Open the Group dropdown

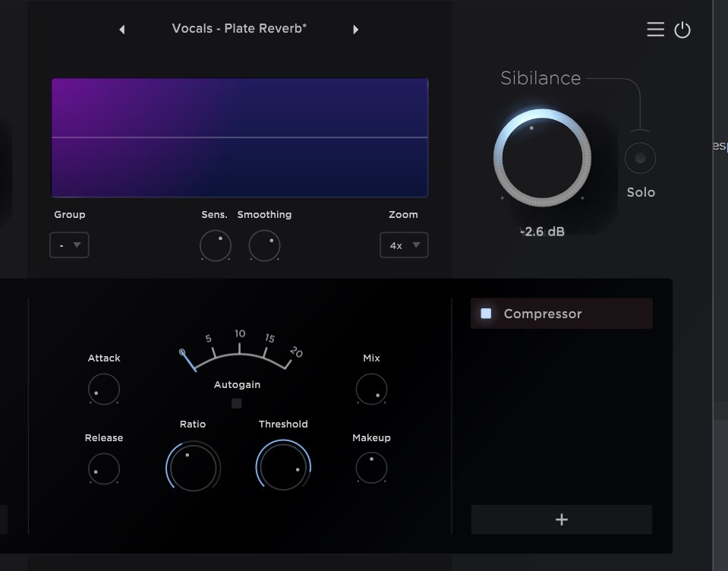point(69,245)
